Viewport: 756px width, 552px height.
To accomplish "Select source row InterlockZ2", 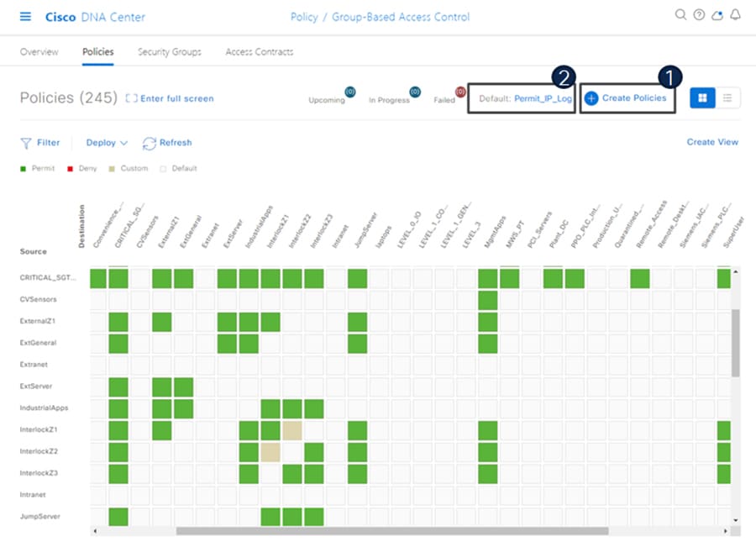I will 39,451.
